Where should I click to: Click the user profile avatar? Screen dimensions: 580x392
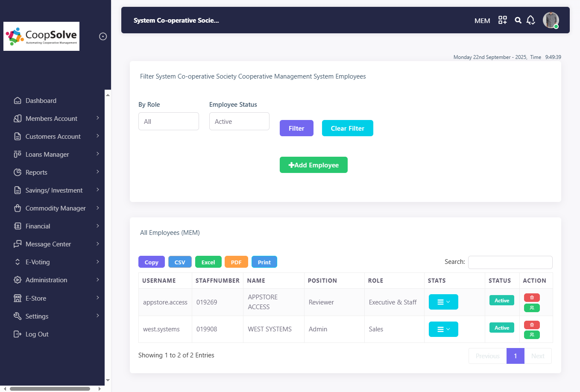[x=551, y=20]
